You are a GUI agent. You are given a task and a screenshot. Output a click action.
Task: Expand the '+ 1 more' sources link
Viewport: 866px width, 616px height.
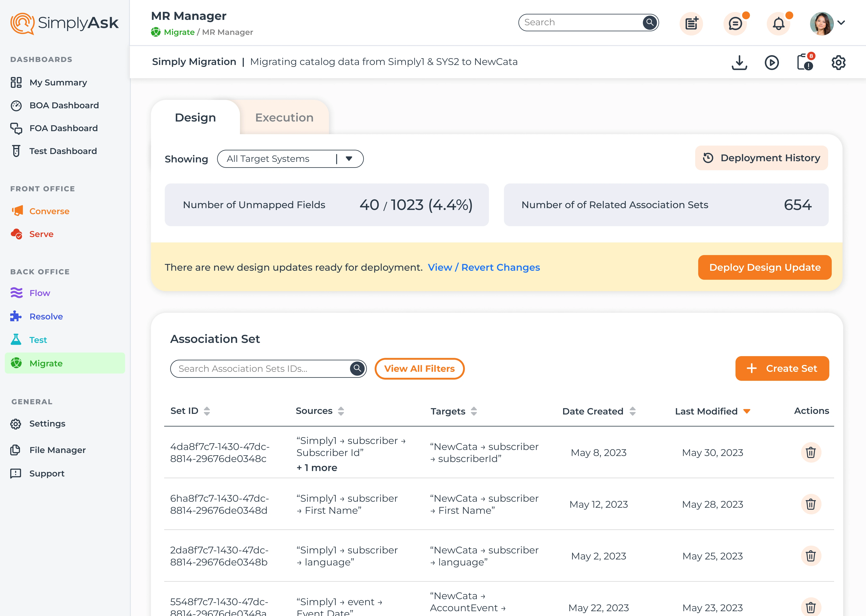(x=317, y=468)
